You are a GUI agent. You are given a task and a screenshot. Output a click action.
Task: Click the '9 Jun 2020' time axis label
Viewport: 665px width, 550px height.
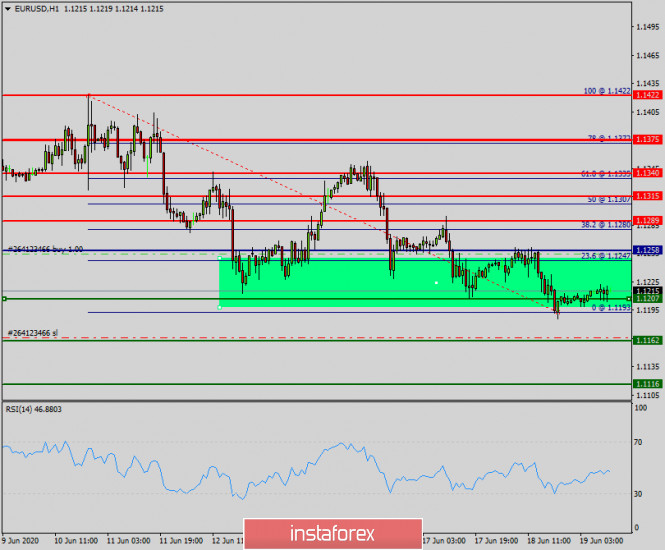[20, 541]
